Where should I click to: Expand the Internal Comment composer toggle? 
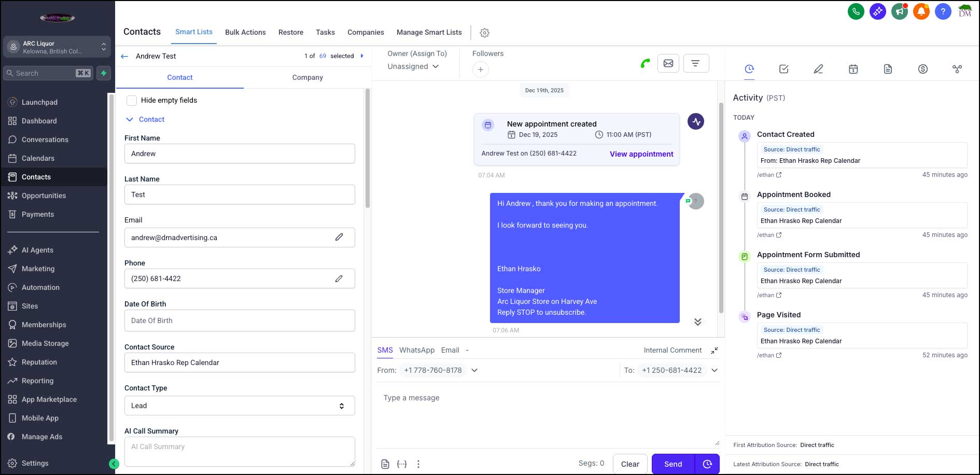coord(714,351)
